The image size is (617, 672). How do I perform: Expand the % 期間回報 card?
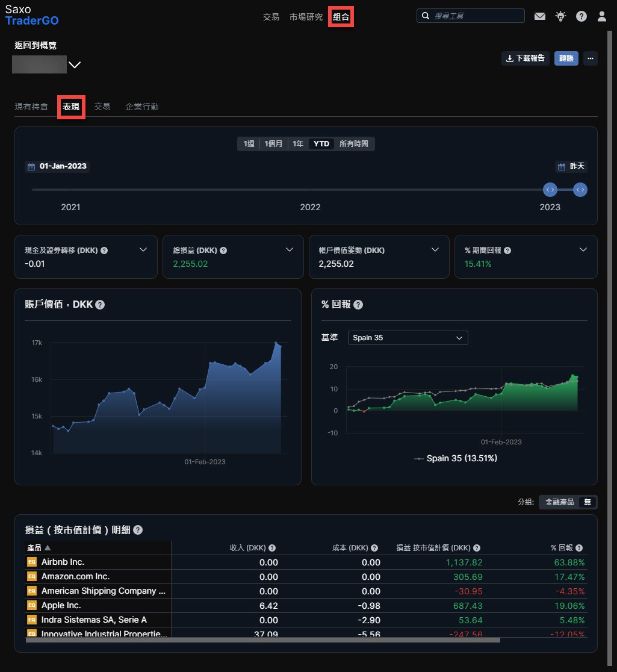coord(583,250)
